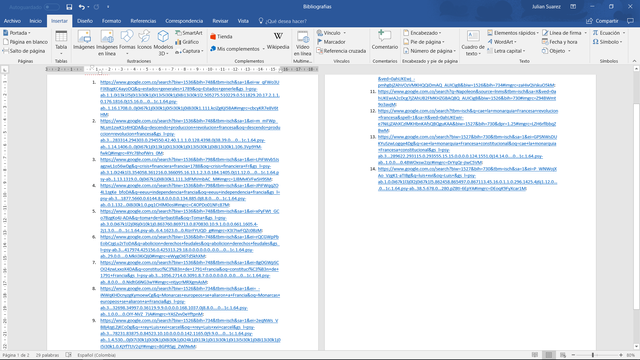Click the zoom slider handle
The height and width of the screenshot is (360, 640).
[x=593, y=355]
